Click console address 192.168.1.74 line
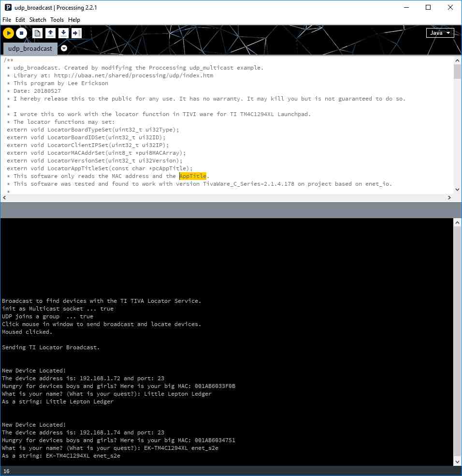 click(83, 432)
